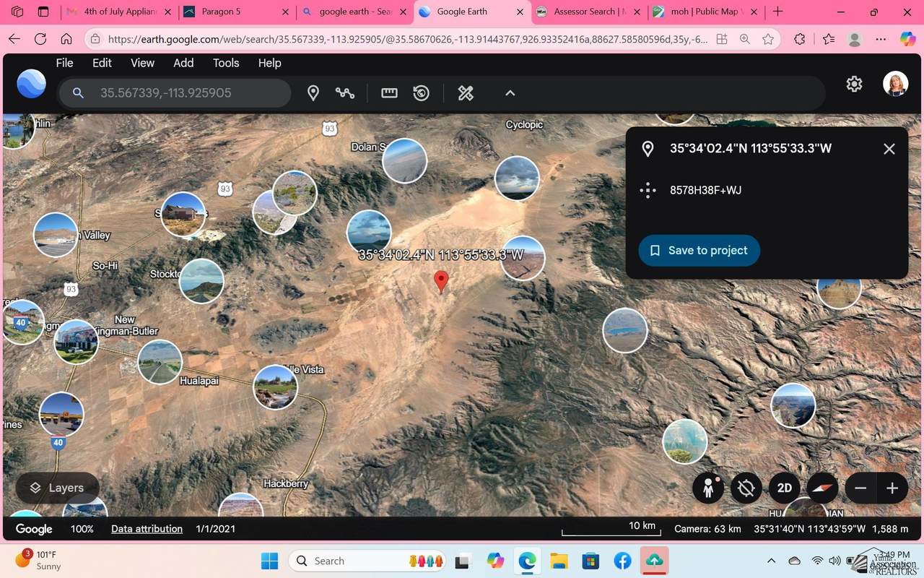924x578 pixels.
Task: Toggle the my-location tracking button
Action: coord(746,488)
